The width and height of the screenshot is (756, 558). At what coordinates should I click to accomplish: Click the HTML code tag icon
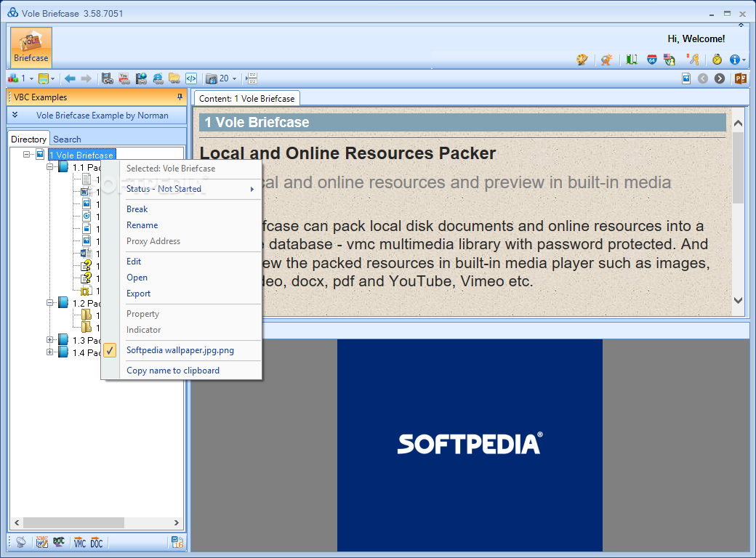(191, 78)
